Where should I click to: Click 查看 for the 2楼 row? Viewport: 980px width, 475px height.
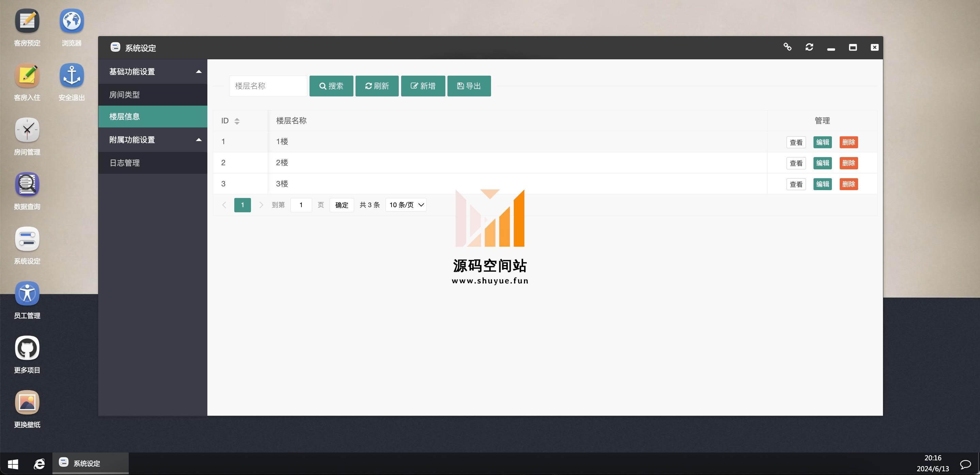tap(796, 163)
